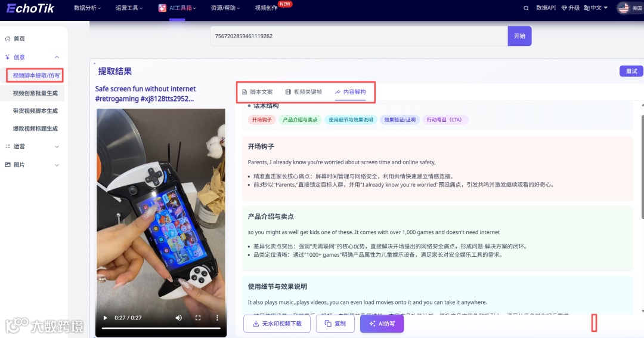Click the 提取结果 heading
The height and width of the screenshot is (338, 644).
114,71
